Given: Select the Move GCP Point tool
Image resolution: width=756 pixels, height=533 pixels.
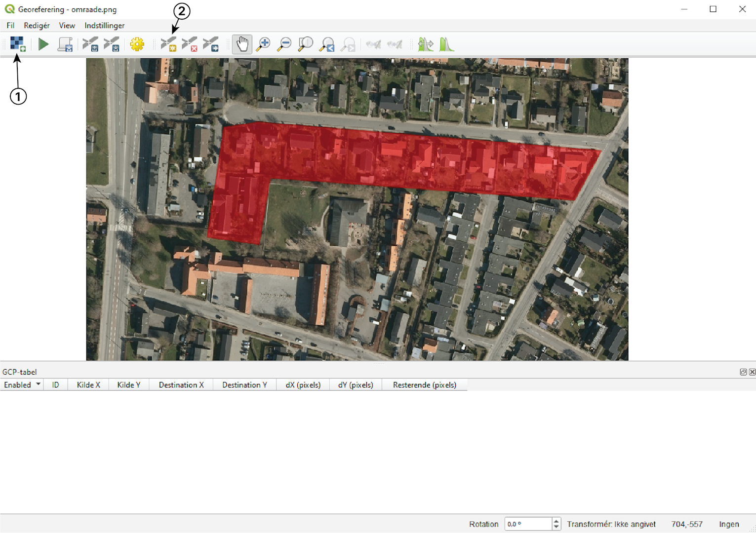Looking at the screenshot, I should click(211, 44).
